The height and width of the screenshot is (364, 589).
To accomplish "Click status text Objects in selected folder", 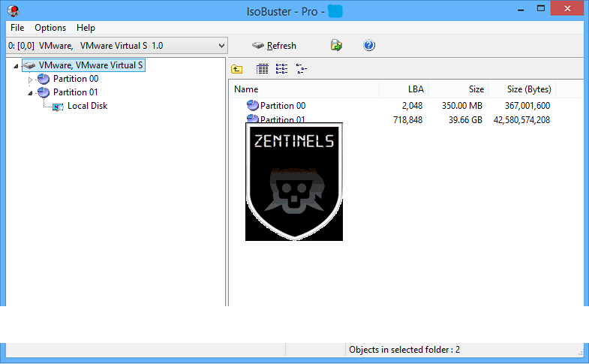I will click(x=404, y=350).
